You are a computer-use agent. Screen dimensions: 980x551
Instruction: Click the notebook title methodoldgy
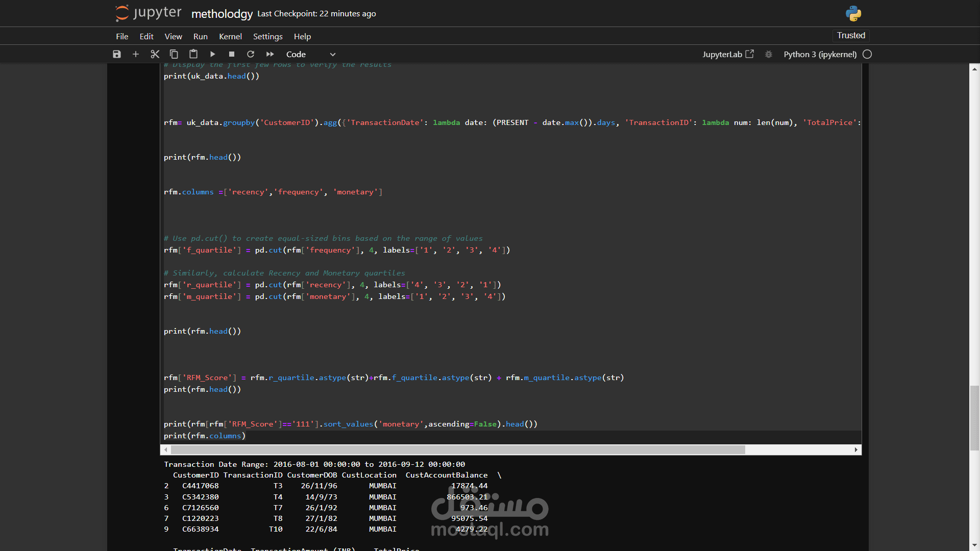(x=222, y=14)
